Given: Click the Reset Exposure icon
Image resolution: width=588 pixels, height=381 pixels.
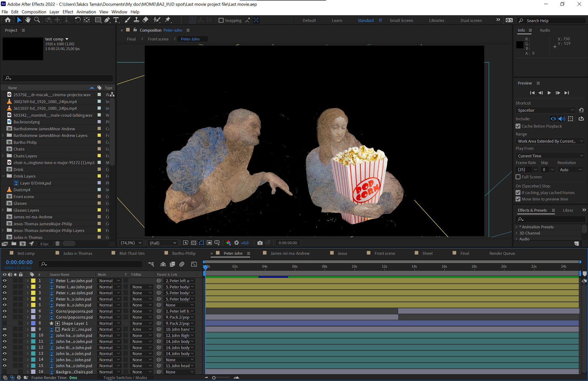Looking at the screenshot, I should 236,243.
